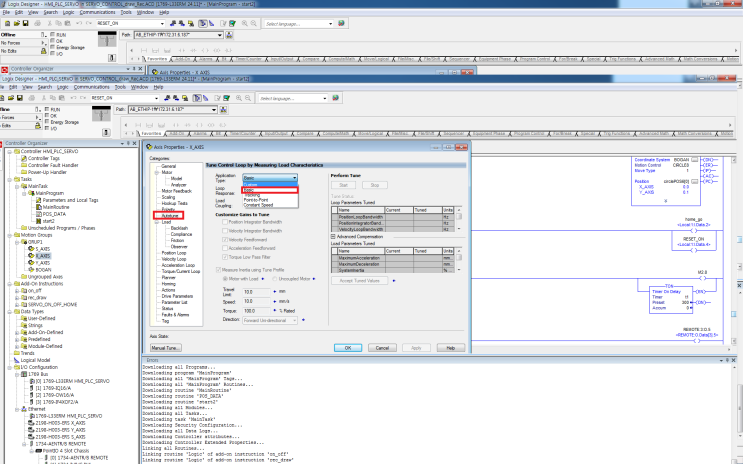Image resolution: width=743 pixels, height=464 pixels.
Task: Select Y_AXIS in Controller Organizer tree
Action: tap(43, 263)
